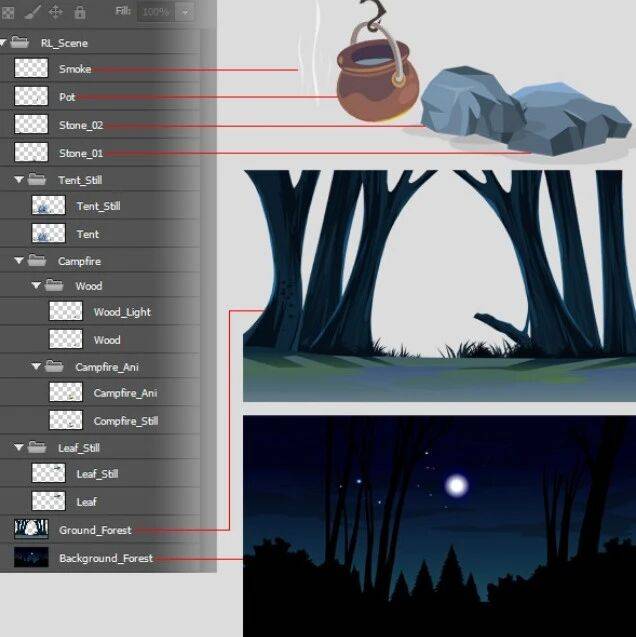
Task: Select the Wood_Light layer name
Action: click(122, 312)
